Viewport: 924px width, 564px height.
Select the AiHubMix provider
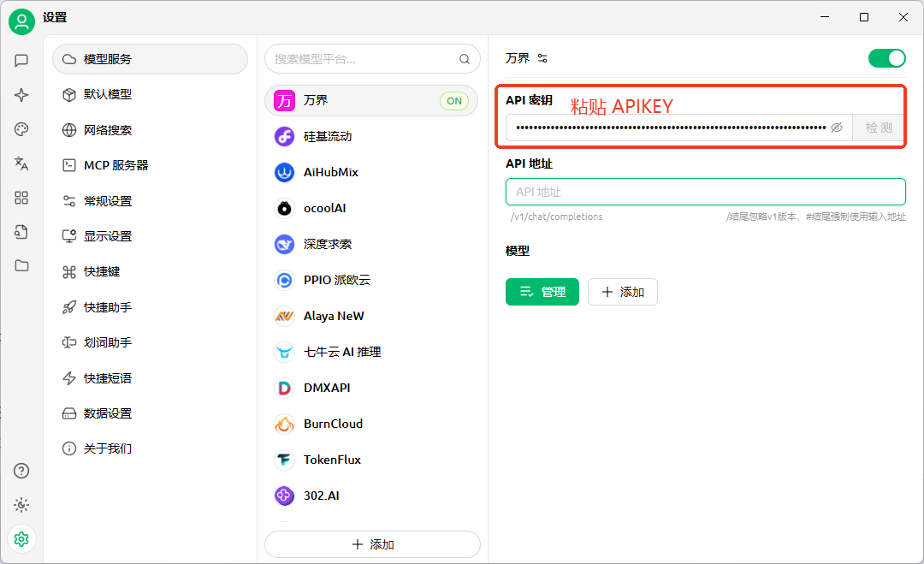pyautogui.click(x=371, y=172)
